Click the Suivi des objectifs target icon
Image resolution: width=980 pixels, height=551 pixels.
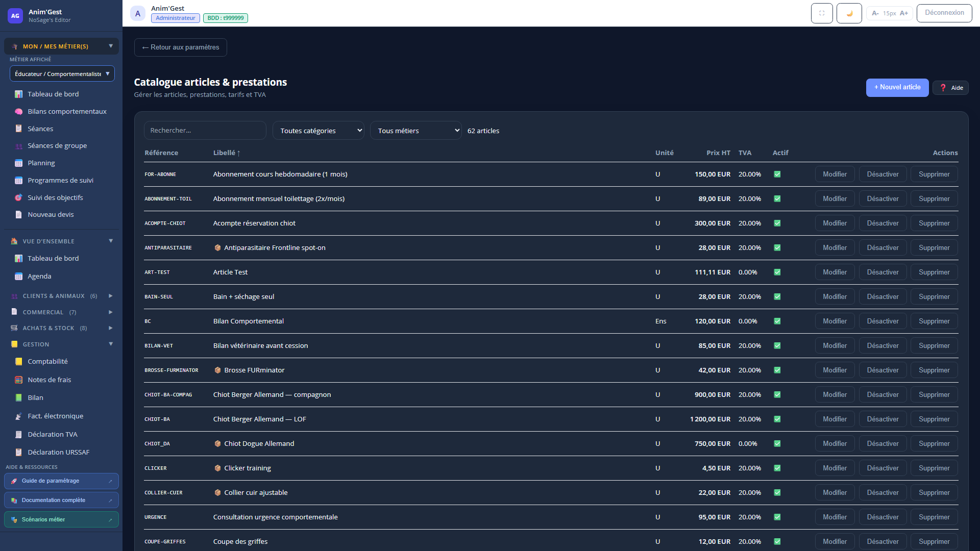(x=19, y=197)
